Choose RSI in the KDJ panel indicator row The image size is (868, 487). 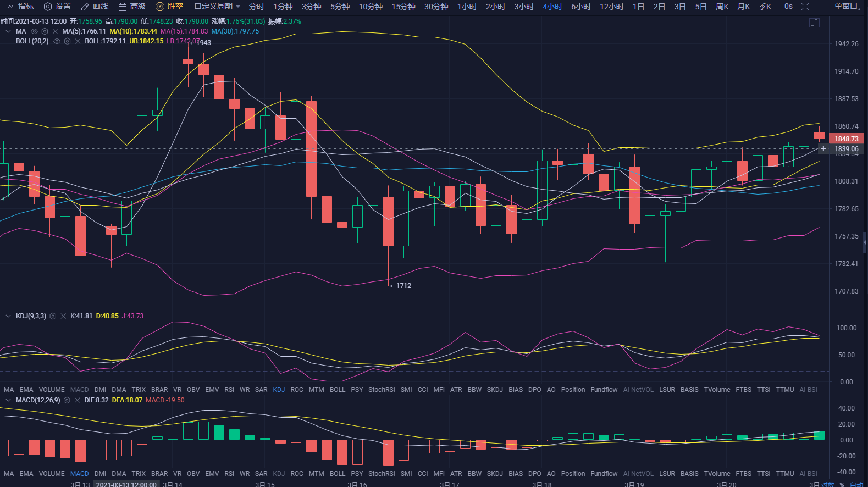pos(229,390)
